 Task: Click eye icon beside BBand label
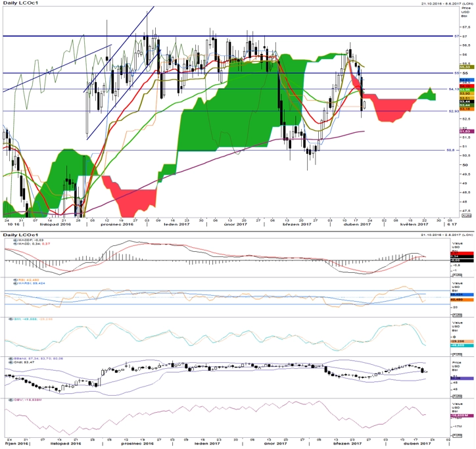click(11, 358)
